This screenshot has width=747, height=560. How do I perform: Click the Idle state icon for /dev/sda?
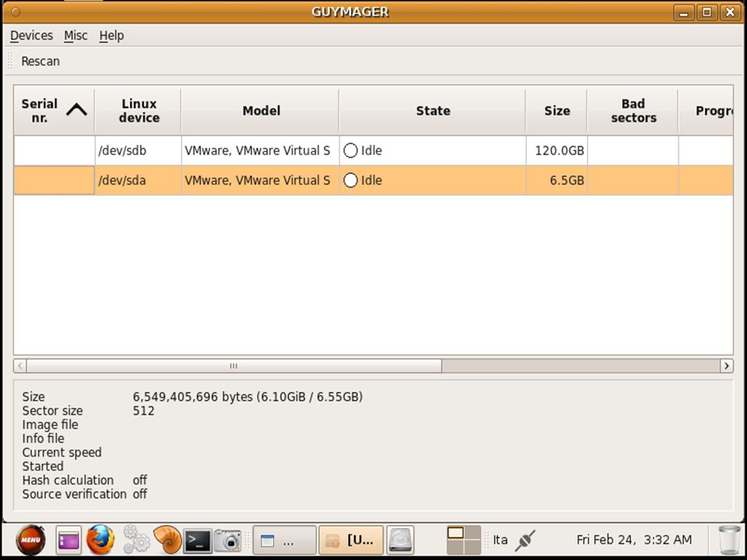coord(350,180)
